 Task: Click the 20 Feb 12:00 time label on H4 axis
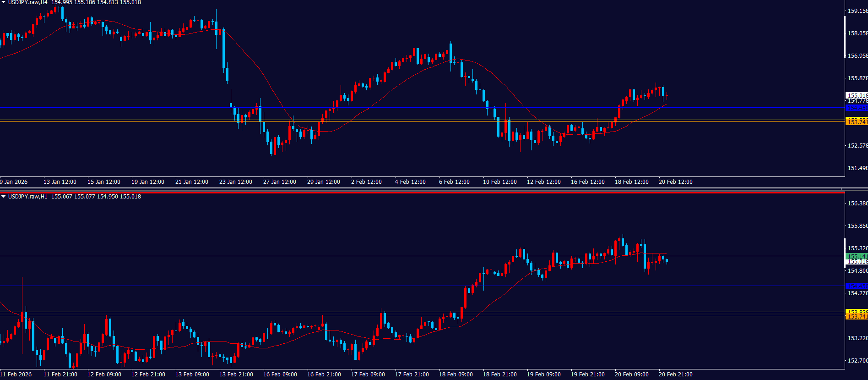click(x=675, y=182)
